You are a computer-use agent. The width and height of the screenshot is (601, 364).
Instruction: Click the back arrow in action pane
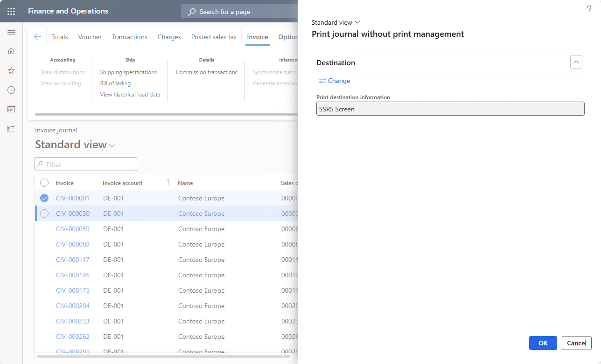coord(38,37)
